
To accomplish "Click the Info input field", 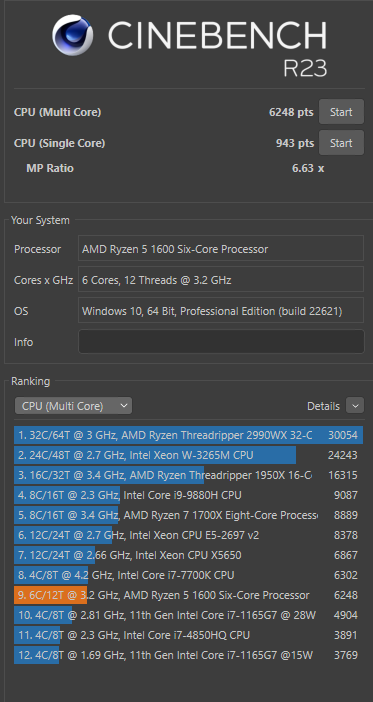I will coord(221,342).
